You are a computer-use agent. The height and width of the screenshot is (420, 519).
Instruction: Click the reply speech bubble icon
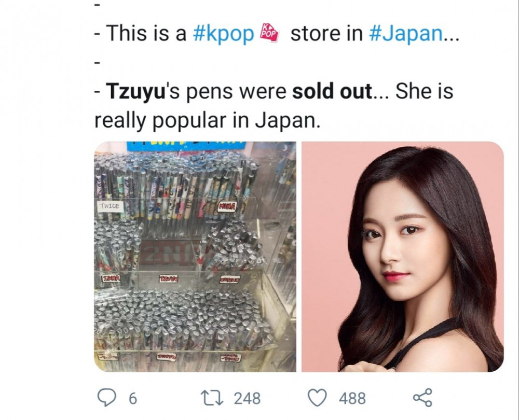coord(106,398)
